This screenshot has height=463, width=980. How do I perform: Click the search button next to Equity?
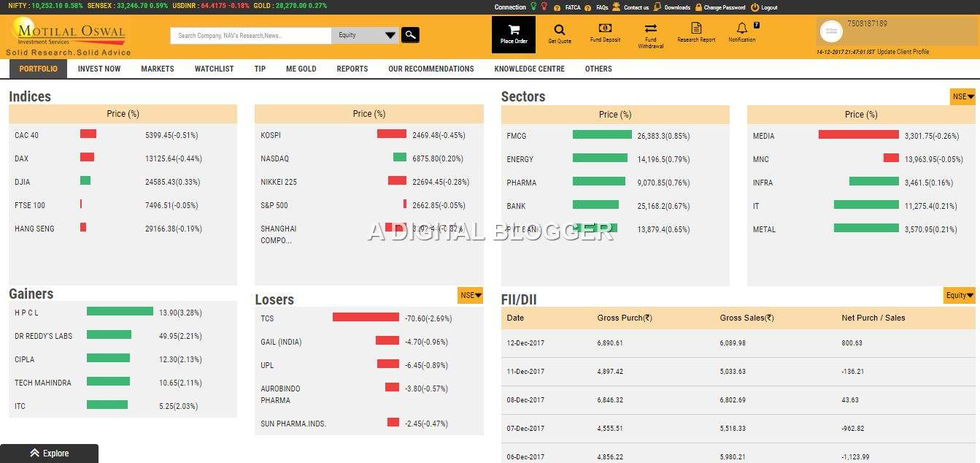pos(410,34)
